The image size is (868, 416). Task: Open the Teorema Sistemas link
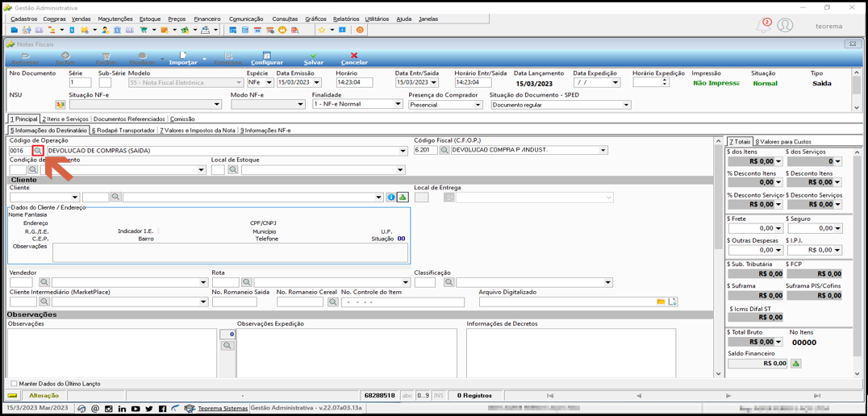[223, 409]
